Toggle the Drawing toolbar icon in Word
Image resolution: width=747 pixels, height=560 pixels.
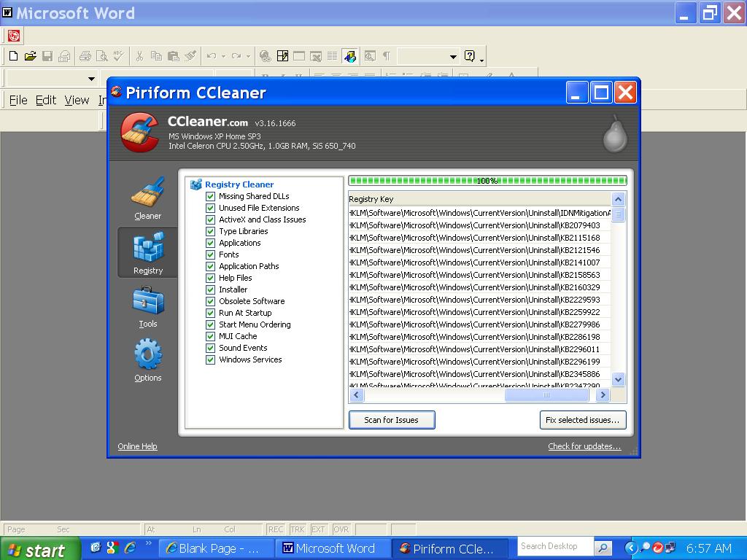tap(349, 56)
